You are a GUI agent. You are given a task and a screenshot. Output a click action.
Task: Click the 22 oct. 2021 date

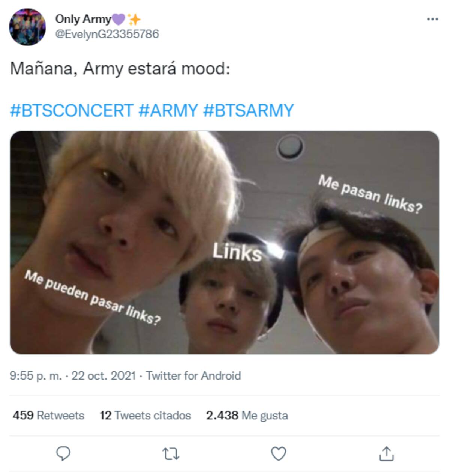(103, 376)
